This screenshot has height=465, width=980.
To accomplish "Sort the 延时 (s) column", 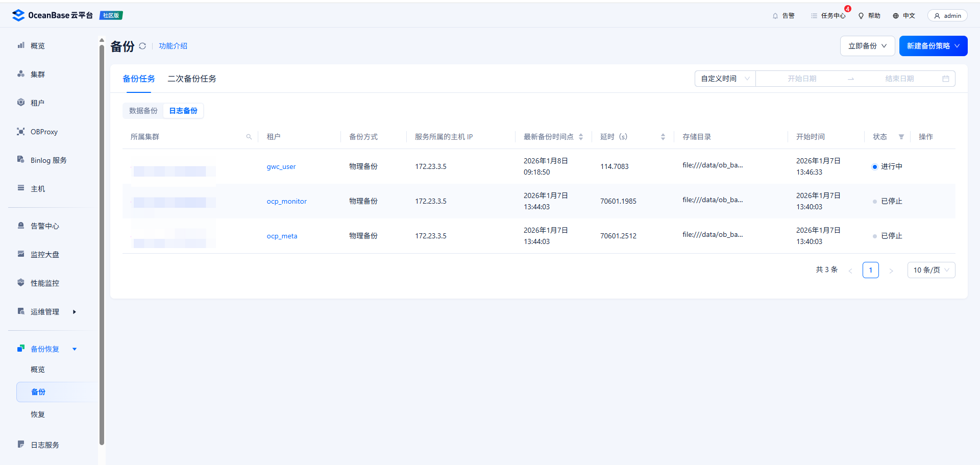I will pyautogui.click(x=663, y=137).
